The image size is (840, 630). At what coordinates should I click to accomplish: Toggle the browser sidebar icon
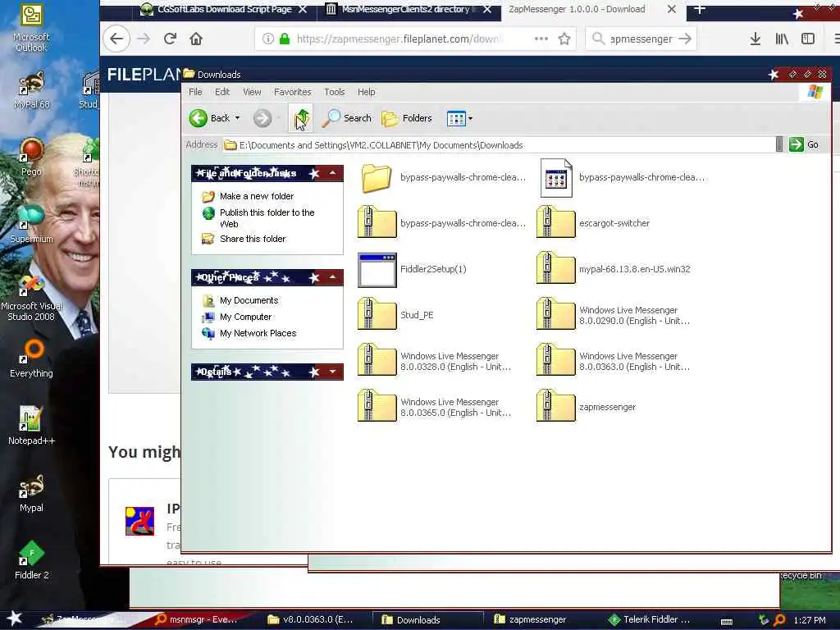click(x=808, y=39)
